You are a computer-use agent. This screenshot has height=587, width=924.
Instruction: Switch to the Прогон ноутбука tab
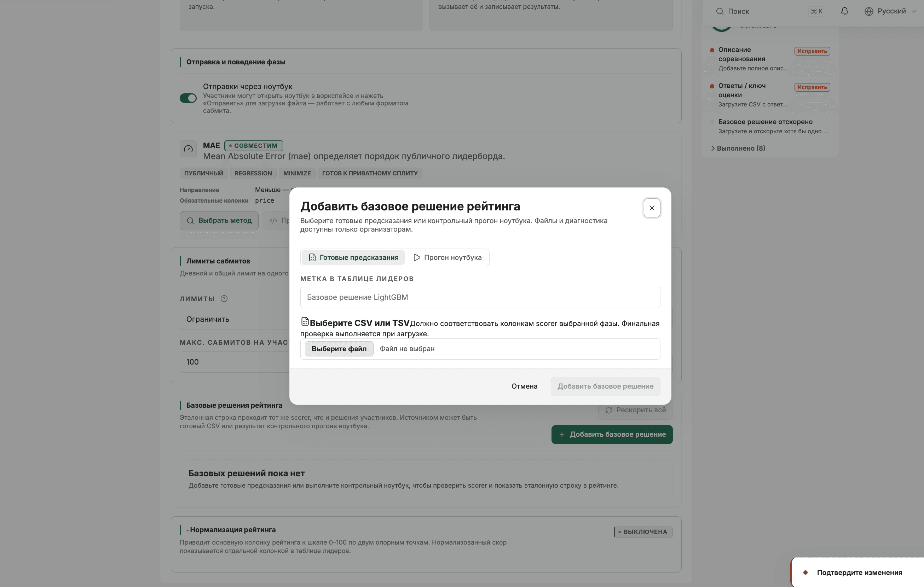[x=447, y=257]
